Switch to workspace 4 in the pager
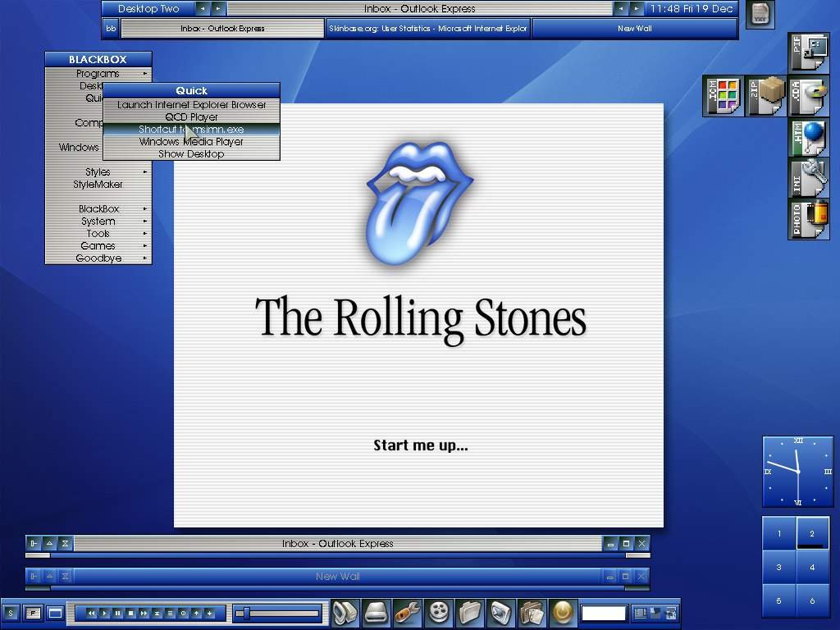840x630 pixels. tap(813, 567)
